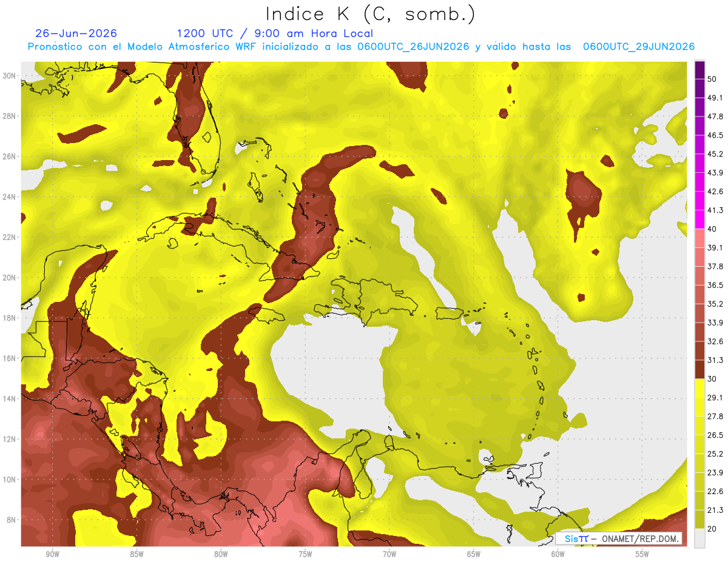Click the colorbar value 36.5

click(x=715, y=285)
